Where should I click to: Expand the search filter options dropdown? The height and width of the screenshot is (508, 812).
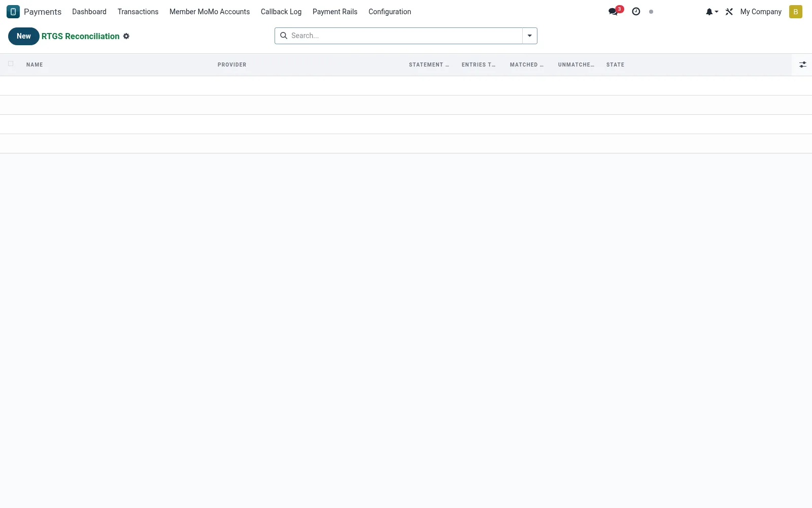pyautogui.click(x=530, y=36)
